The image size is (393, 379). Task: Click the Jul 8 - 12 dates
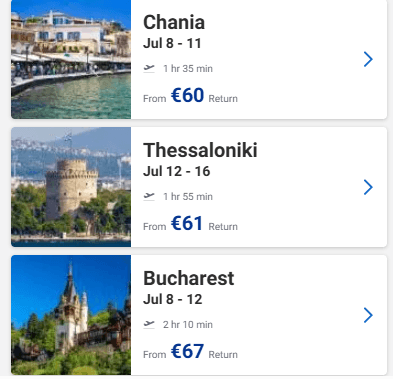point(173,299)
